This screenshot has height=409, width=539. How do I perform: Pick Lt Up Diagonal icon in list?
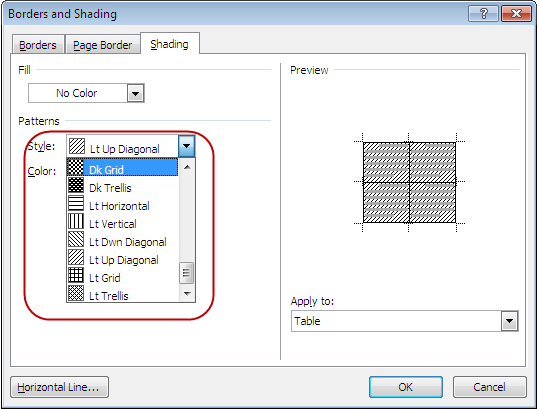tap(76, 257)
